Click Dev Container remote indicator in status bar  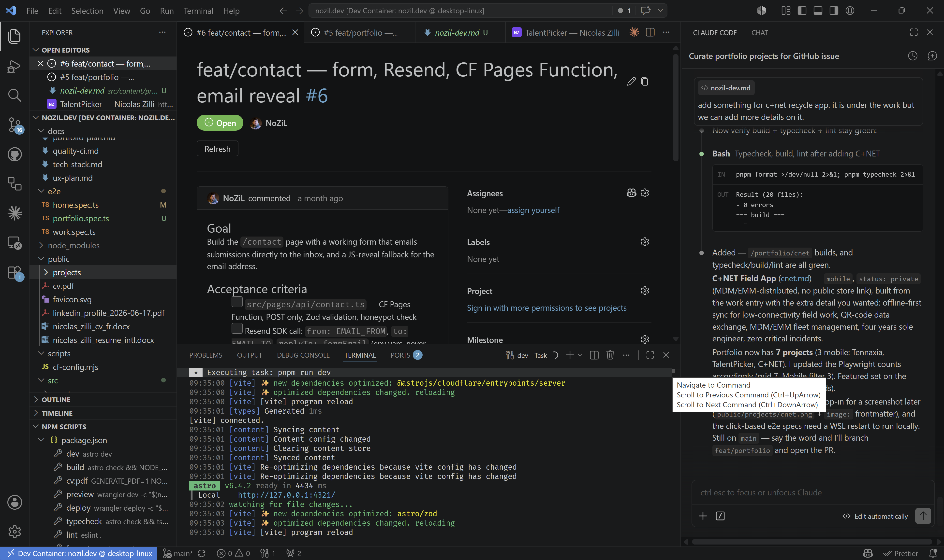coord(78,553)
